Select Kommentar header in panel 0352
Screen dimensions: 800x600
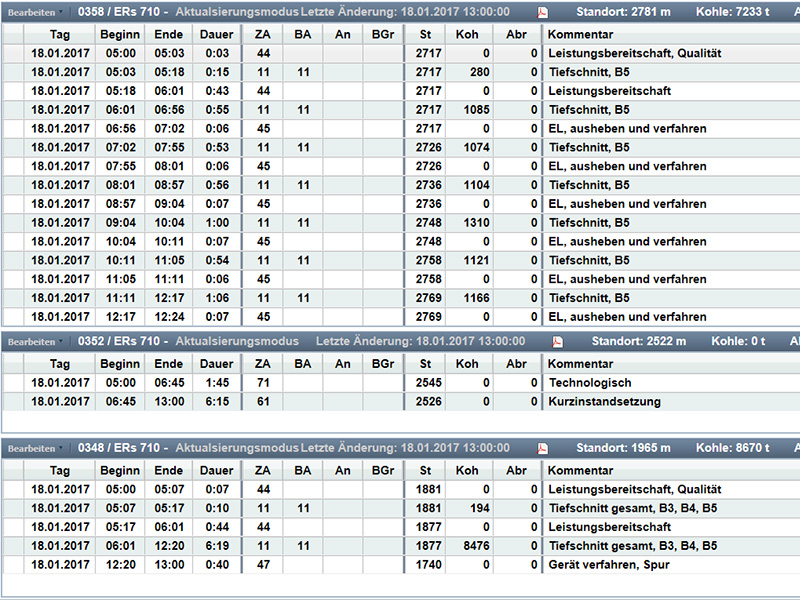[x=580, y=364]
